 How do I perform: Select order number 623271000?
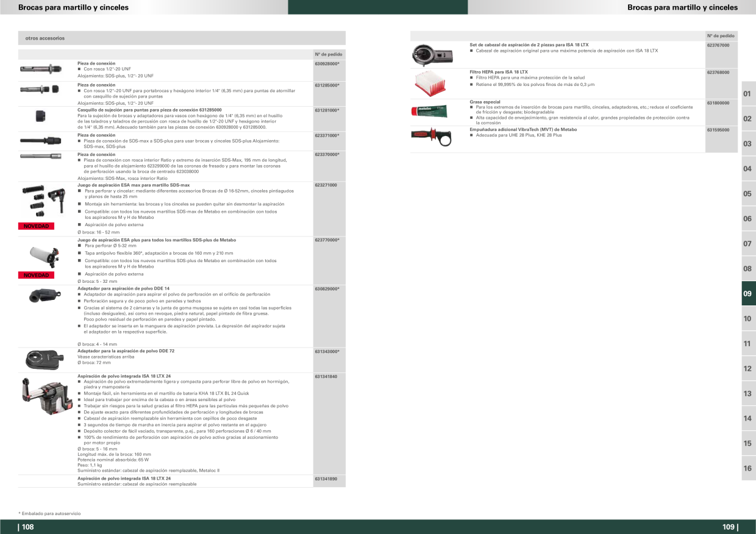point(326,185)
